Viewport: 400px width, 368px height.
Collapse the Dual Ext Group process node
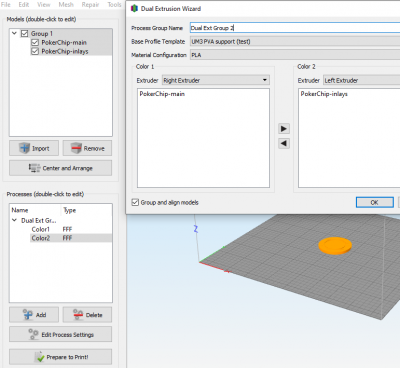point(14,220)
